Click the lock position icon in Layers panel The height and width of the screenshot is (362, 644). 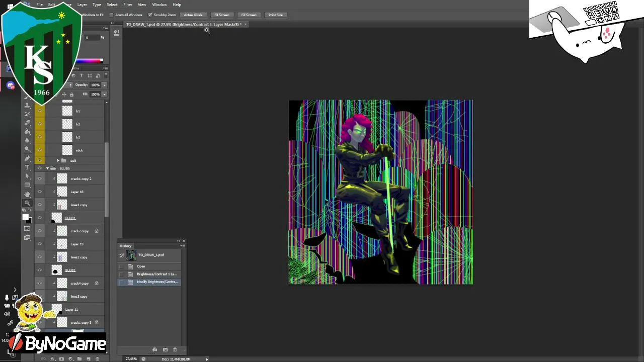pos(64,95)
